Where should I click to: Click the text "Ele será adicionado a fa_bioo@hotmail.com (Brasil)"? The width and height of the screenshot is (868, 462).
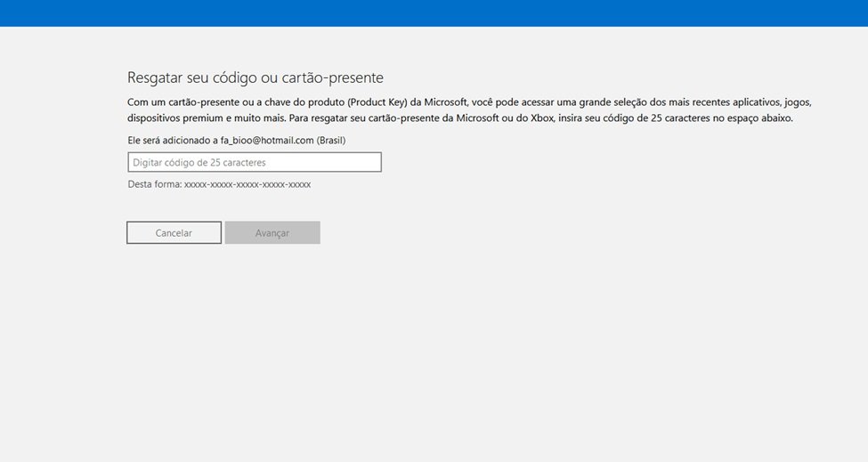[237, 141]
